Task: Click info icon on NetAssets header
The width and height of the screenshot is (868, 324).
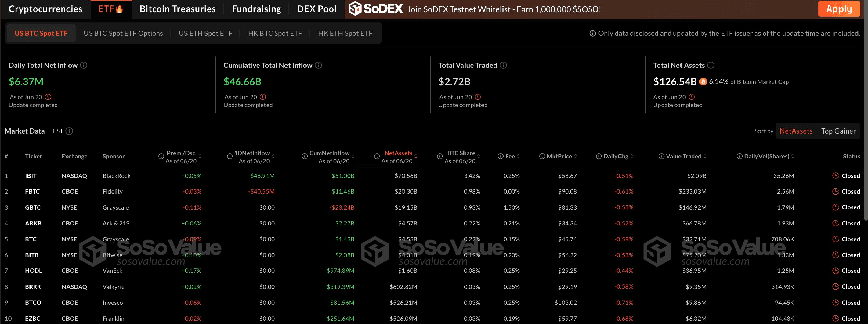Action: pyautogui.click(x=377, y=156)
